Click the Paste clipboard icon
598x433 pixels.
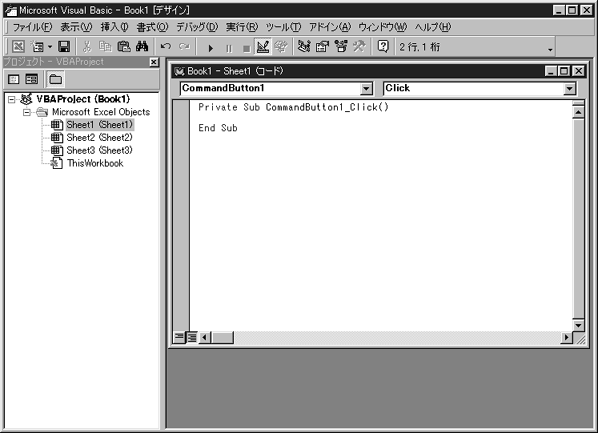[123, 47]
